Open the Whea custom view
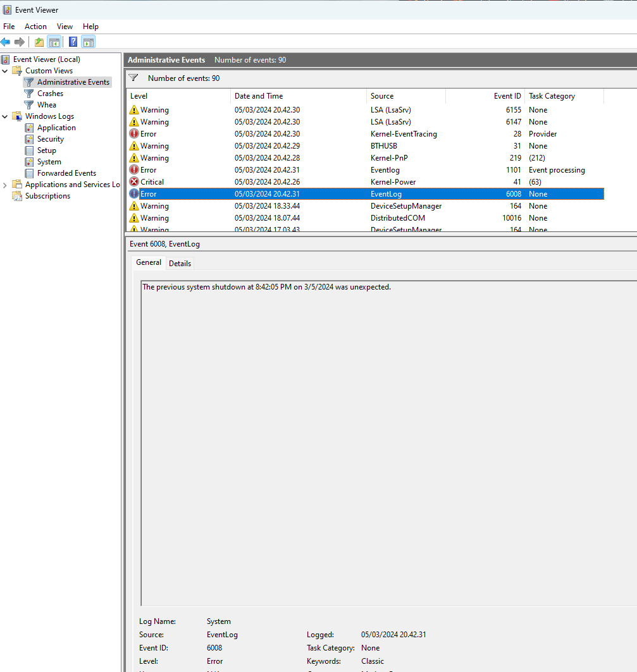The width and height of the screenshot is (637, 672). pyautogui.click(x=47, y=104)
